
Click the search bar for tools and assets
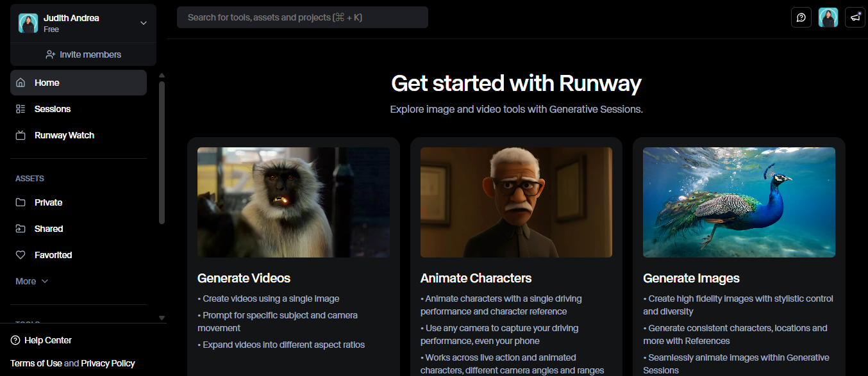coord(302,17)
